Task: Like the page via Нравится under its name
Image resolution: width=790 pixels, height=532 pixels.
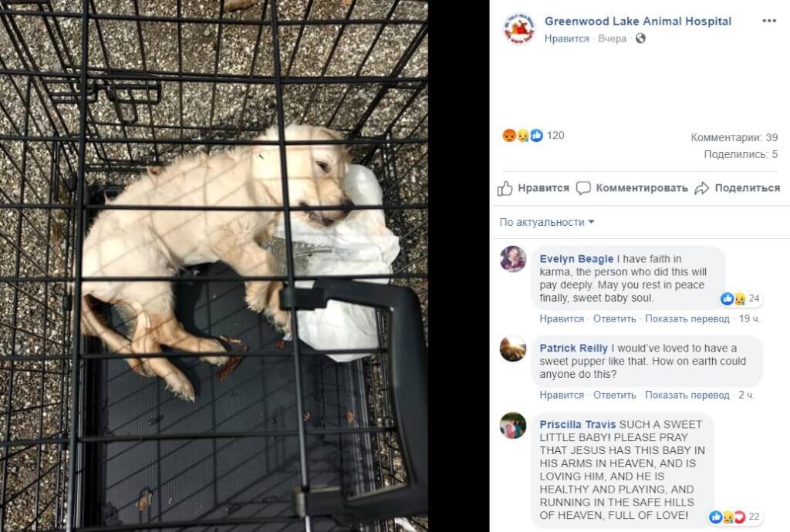Action: click(x=567, y=39)
